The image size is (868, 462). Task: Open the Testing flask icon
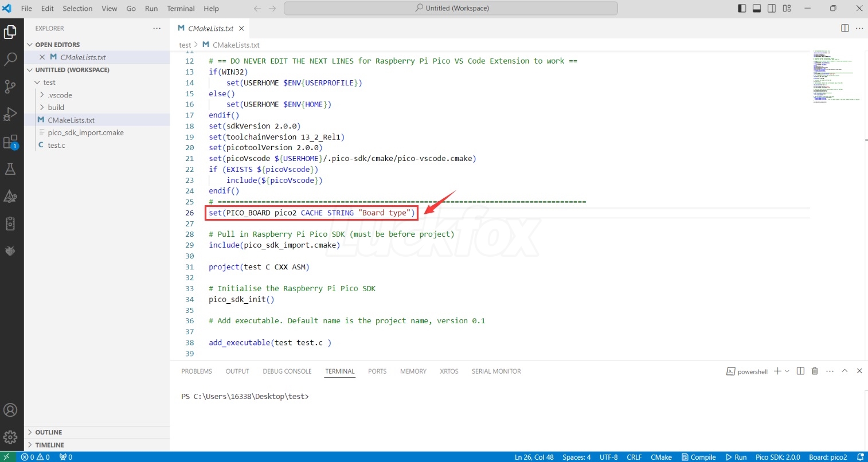click(11, 169)
